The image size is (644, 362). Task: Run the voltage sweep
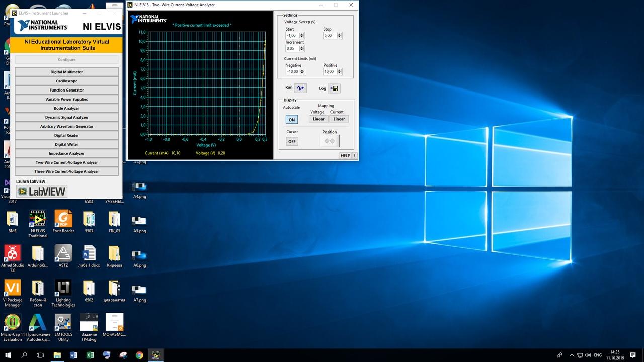coord(300,88)
